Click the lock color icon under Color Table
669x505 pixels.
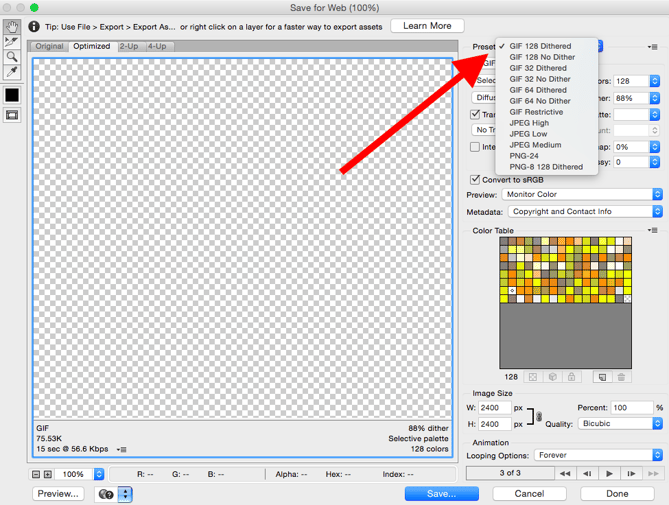(571, 377)
